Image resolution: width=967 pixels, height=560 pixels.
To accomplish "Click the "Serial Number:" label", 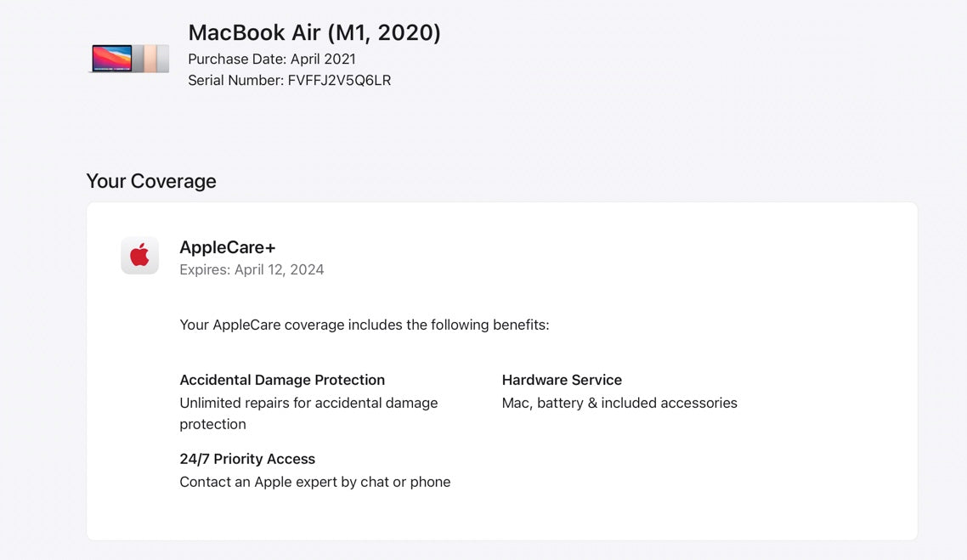I will coord(235,80).
